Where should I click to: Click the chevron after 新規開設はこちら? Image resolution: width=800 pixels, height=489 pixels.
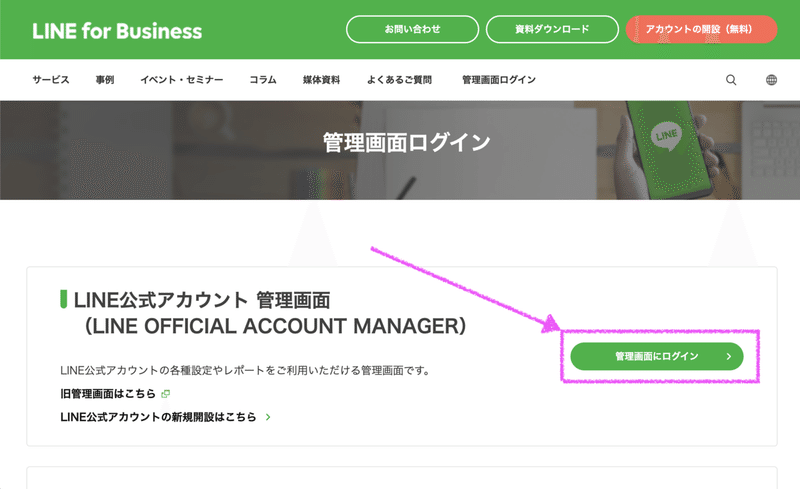[x=268, y=417]
